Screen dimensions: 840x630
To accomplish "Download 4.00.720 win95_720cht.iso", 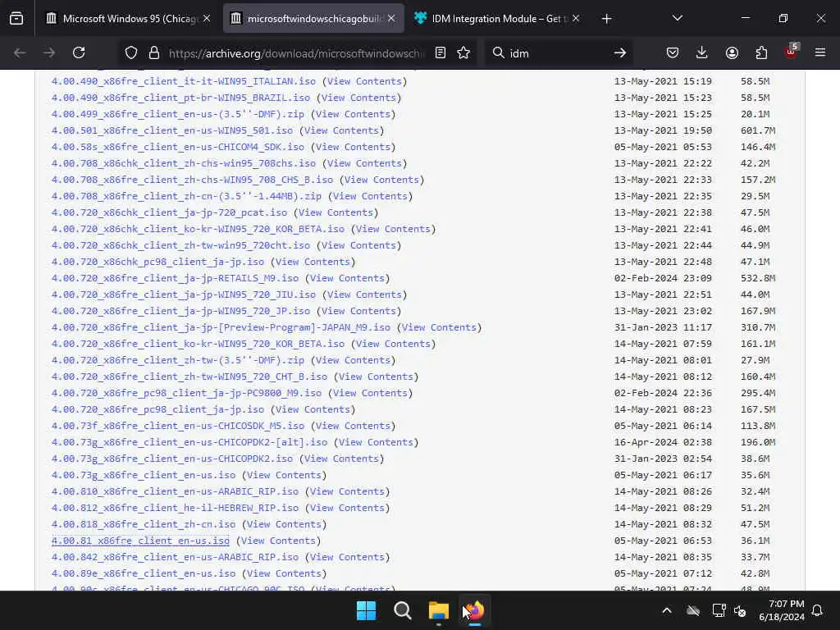I will tap(180, 245).
